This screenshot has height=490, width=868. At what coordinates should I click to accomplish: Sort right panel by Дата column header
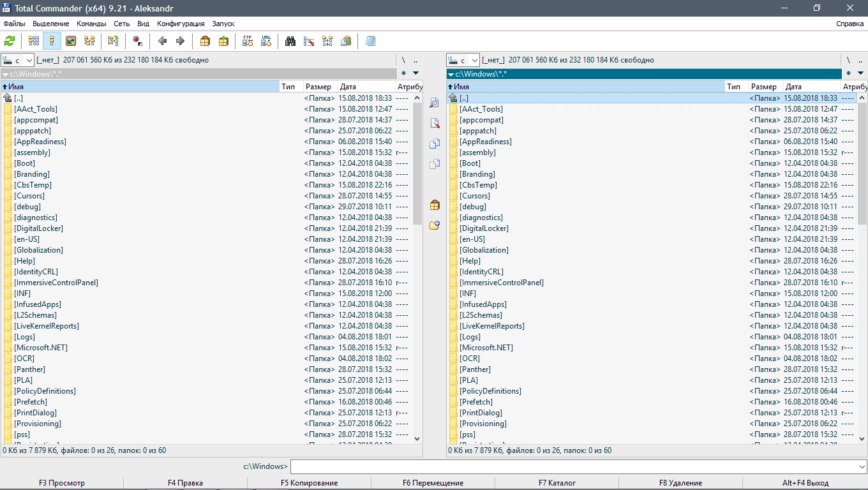[812, 86]
